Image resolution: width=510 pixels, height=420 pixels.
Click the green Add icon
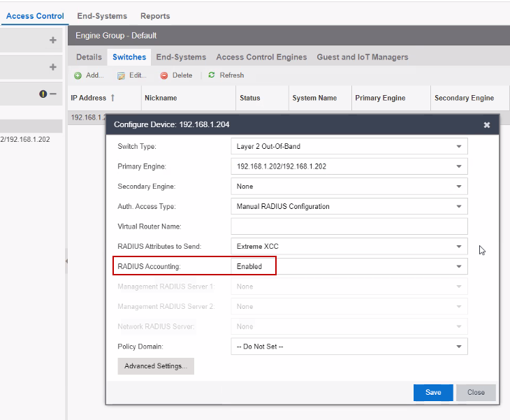pyautogui.click(x=78, y=75)
